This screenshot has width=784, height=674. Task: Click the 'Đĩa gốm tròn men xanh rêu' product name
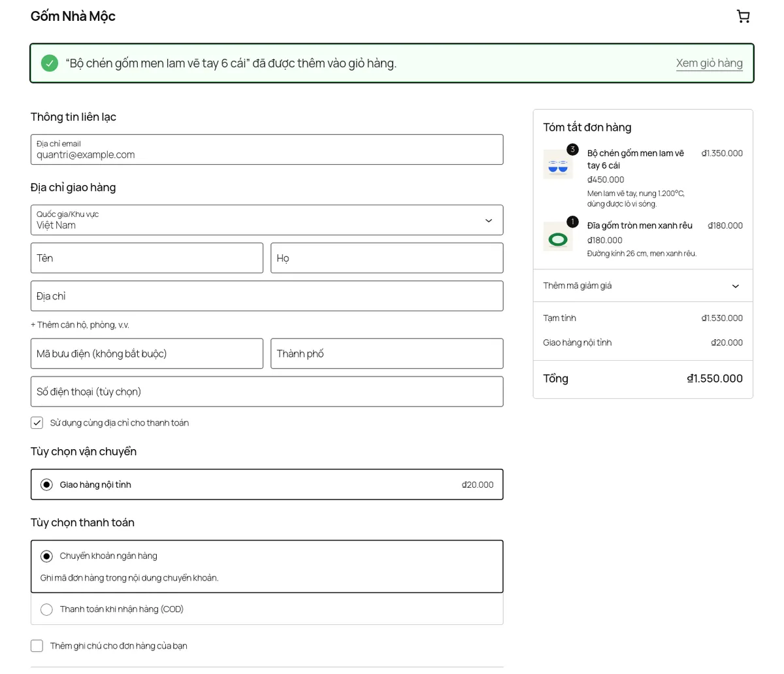[x=640, y=226]
